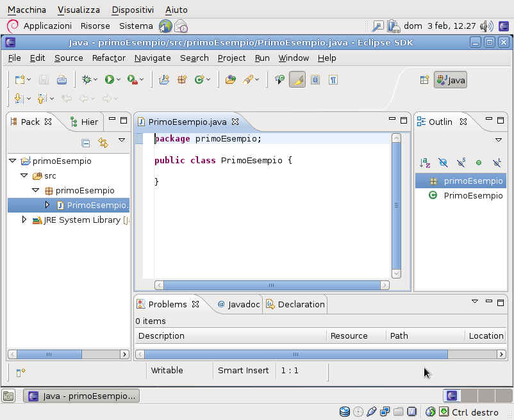514x420 pixels.
Task: Go to next annotation icon
Action: click(19, 98)
